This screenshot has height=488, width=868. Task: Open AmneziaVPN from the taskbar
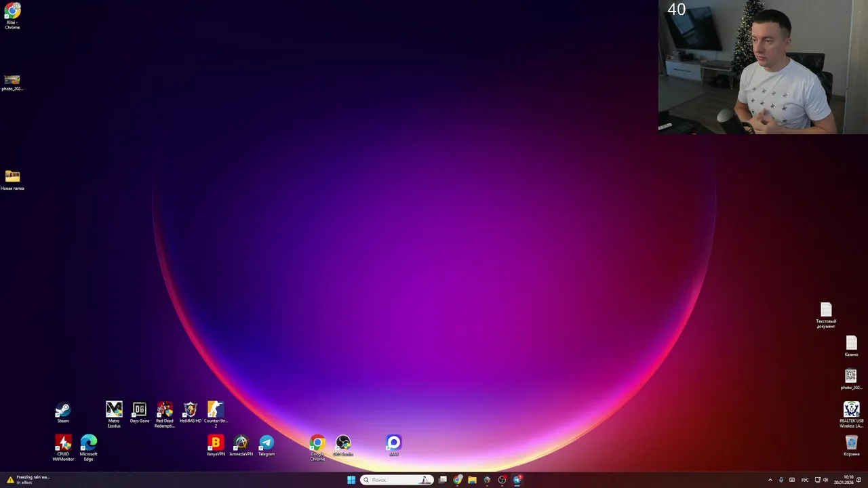coord(487,480)
